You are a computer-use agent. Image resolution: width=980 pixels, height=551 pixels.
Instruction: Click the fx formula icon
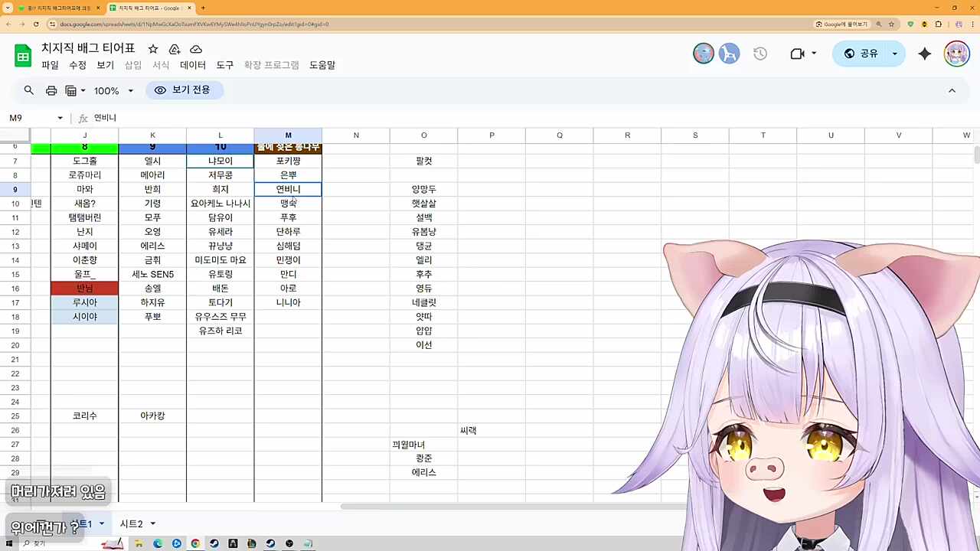click(83, 117)
